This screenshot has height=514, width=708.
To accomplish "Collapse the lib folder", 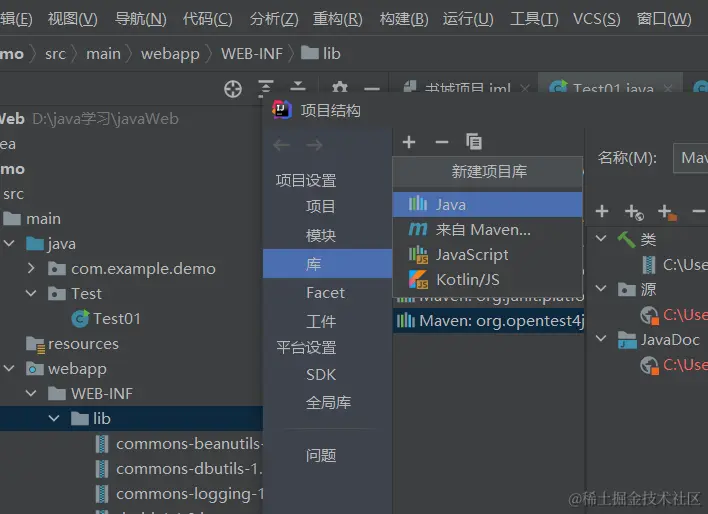I will tap(54, 418).
